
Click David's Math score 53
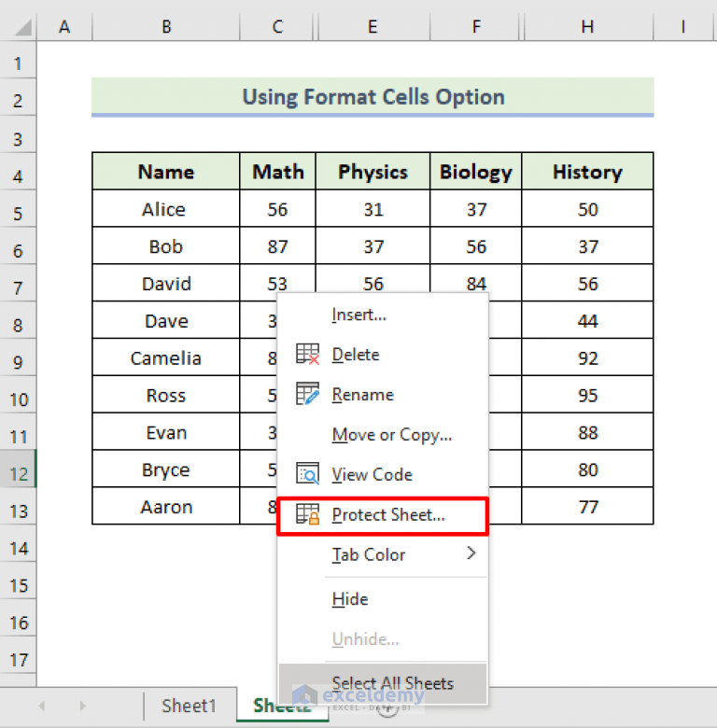[x=277, y=280]
